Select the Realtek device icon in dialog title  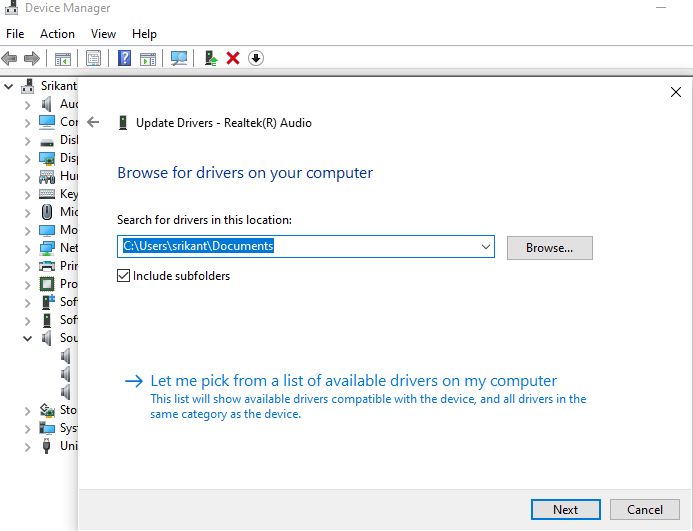123,122
